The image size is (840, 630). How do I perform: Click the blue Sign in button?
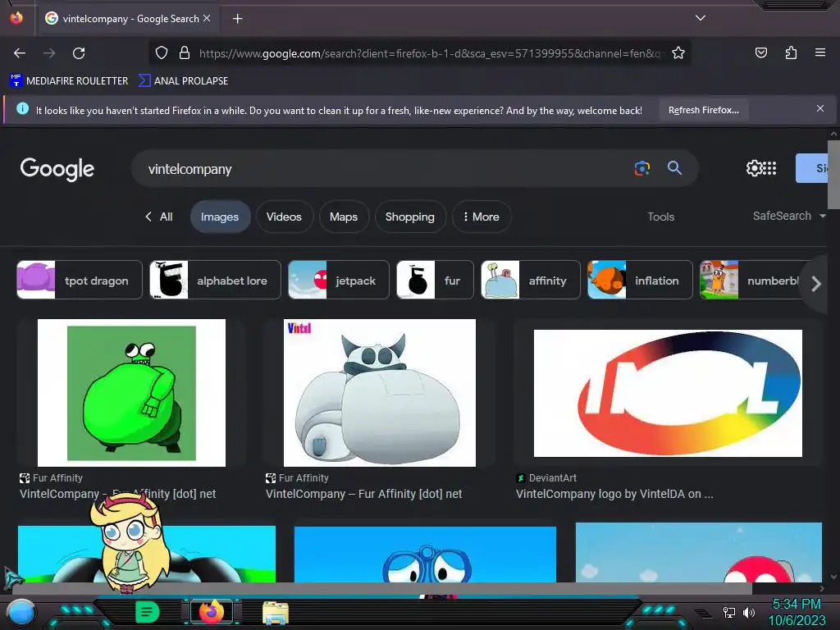(x=812, y=168)
